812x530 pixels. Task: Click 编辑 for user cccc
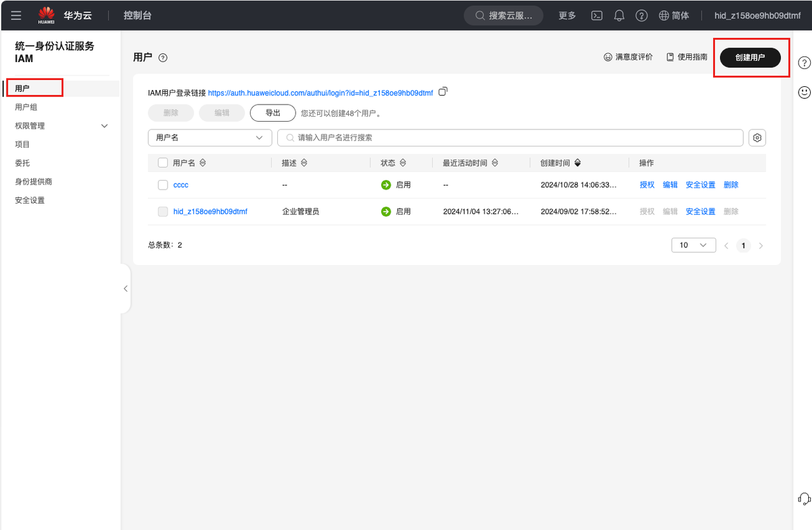670,185
